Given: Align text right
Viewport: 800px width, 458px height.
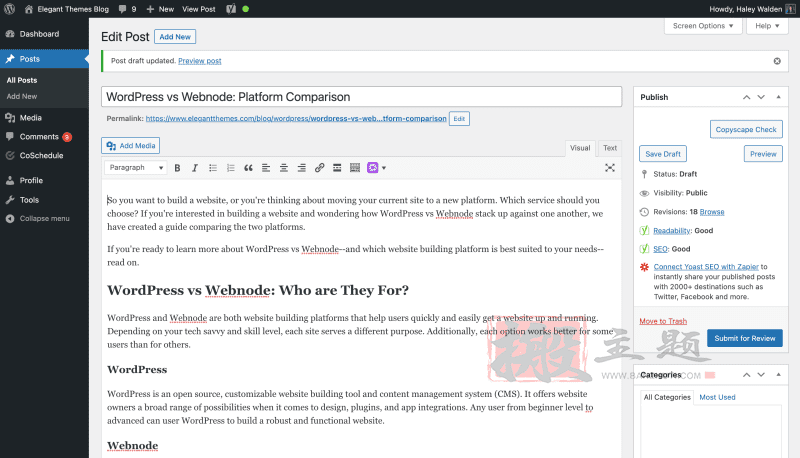Looking at the screenshot, I should point(302,168).
